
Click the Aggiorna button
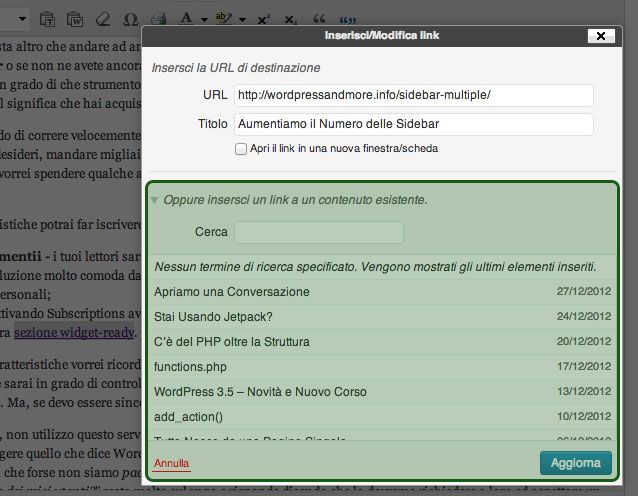coord(575,463)
